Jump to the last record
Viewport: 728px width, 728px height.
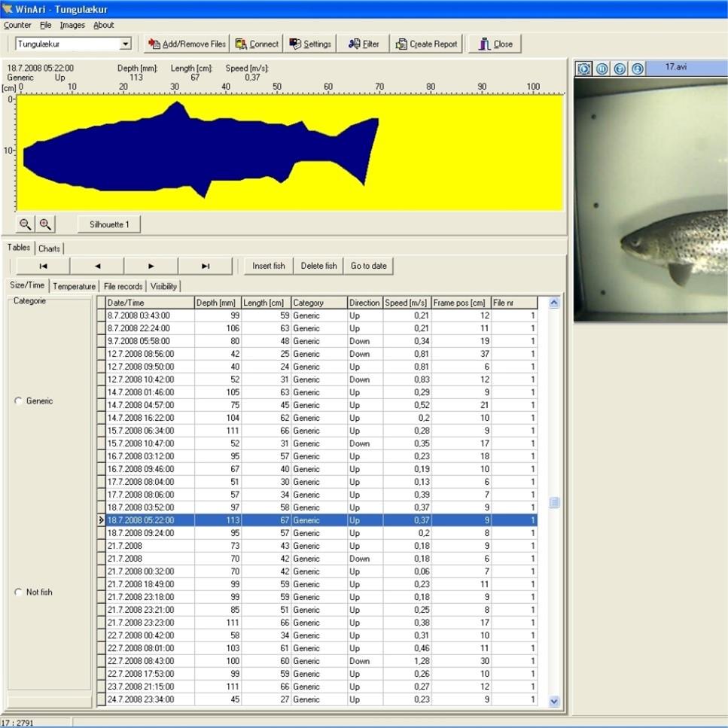click(x=206, y=266)
